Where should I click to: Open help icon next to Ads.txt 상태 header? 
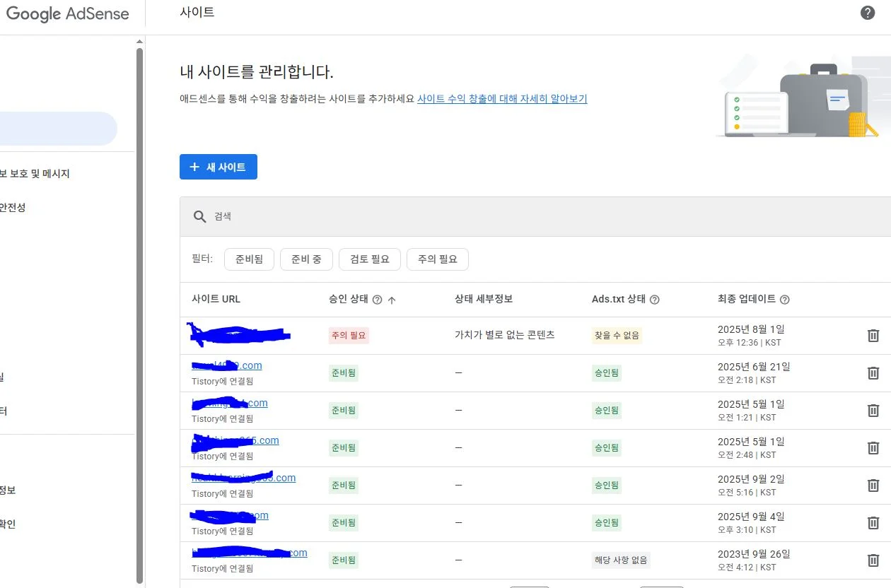[654, 300]
